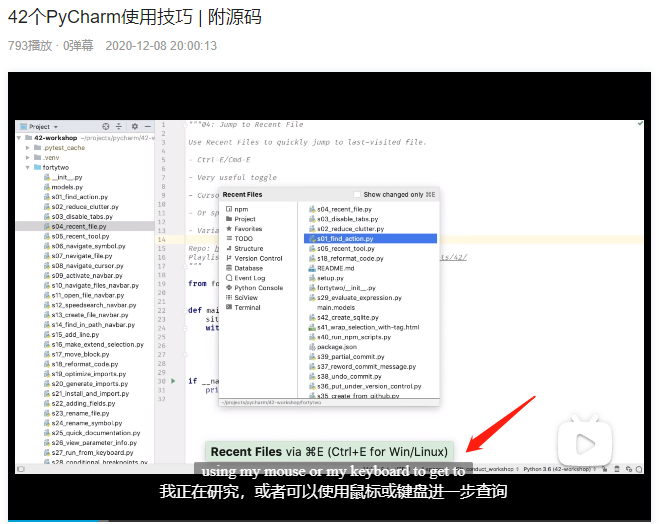This screenshot has width=659, height=524.
Task: Click the green inspection checkmark in editor corner
Action: (x=640, y=124)
